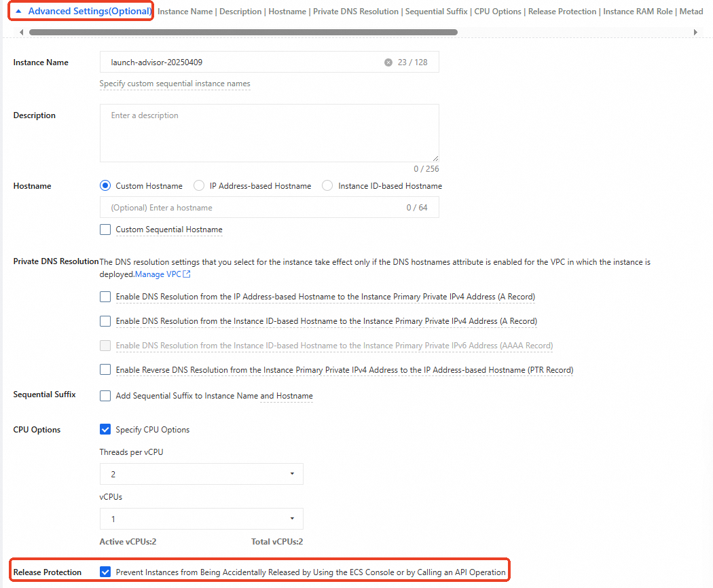Jump to Private DNS Resolution in navigation
This screenshot has height=588, width=713.
coord(356,12)
